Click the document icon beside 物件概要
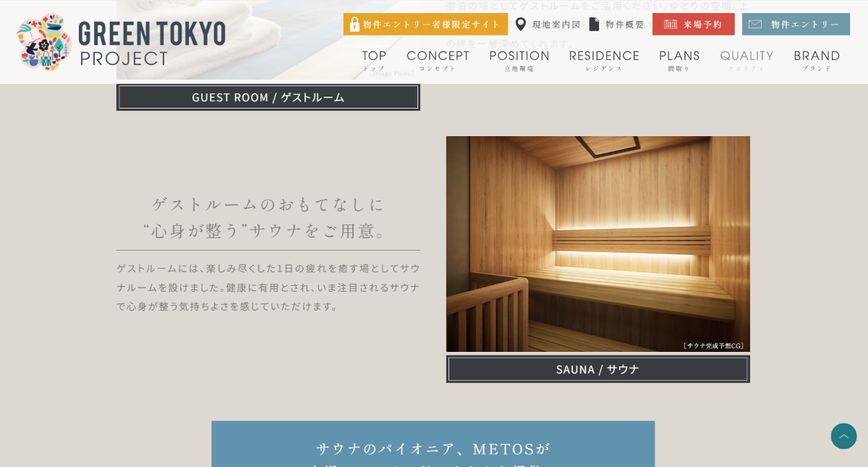Viewport: 868px width, 467px height. tap(594, 25)
